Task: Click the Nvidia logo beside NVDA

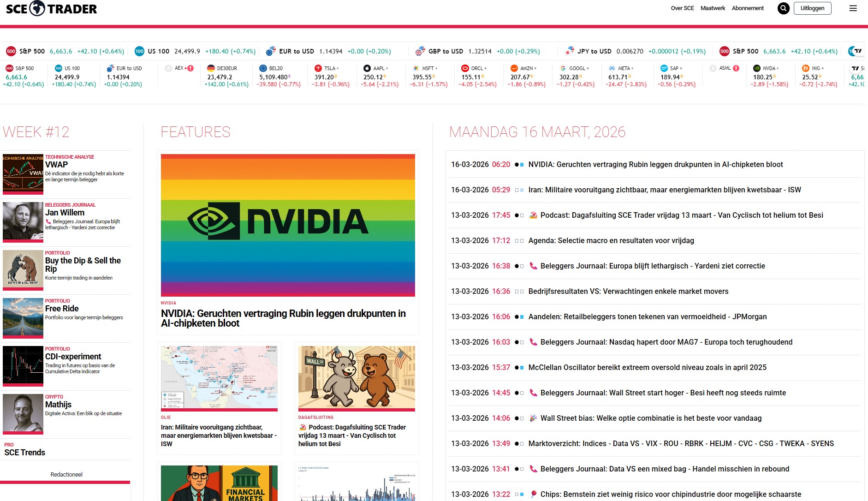Action: 757,68
